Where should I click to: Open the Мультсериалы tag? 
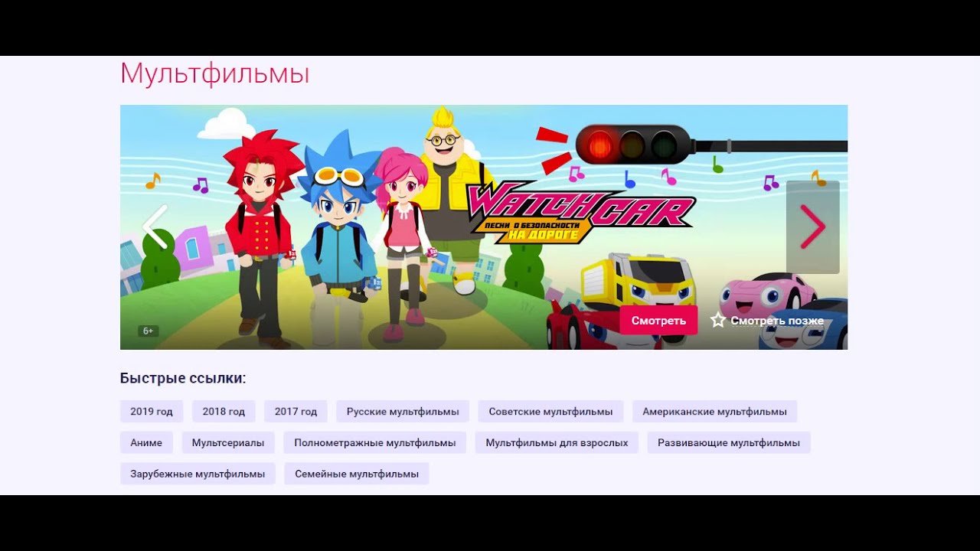228,443
